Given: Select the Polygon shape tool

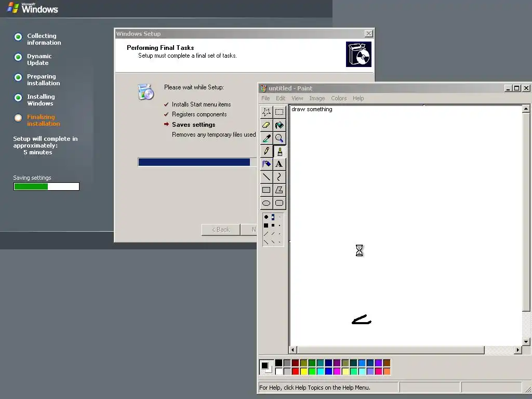Looking at the screenshot, I should tap(279, 190).
